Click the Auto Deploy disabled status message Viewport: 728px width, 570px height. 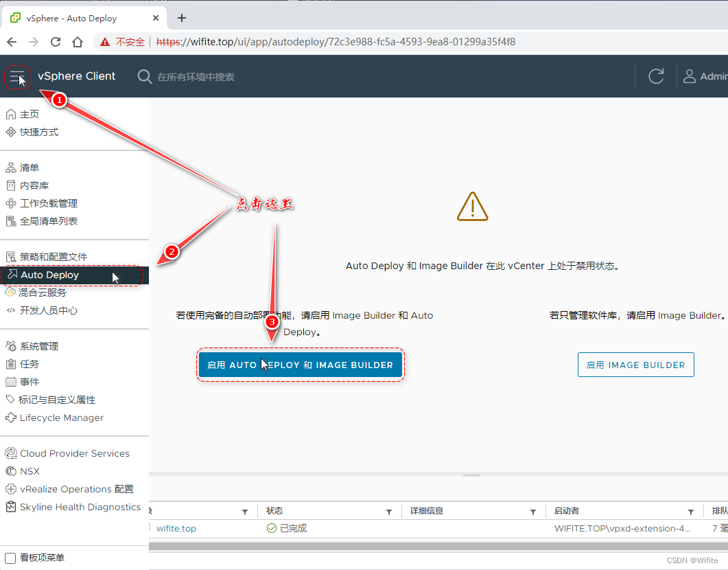point(483,266)
